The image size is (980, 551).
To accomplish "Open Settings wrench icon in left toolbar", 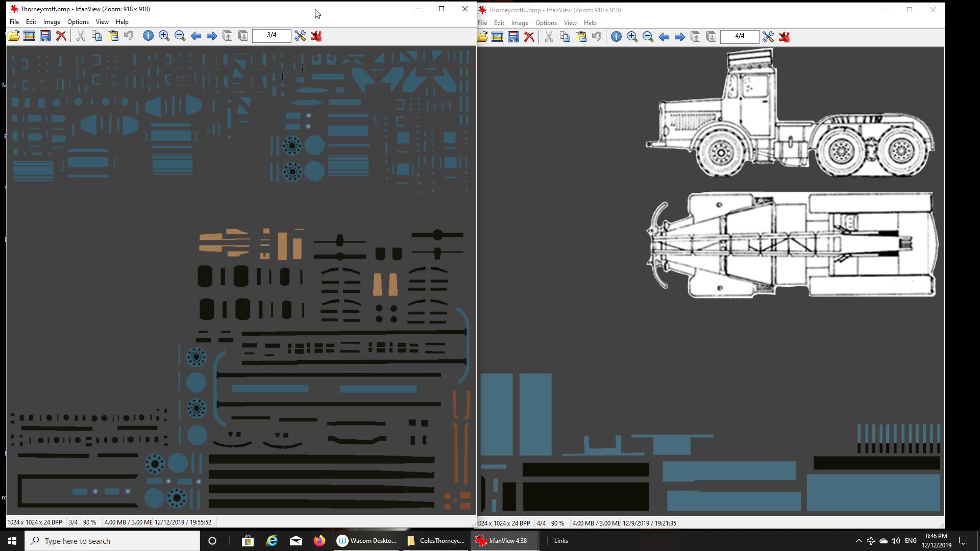I will (300, 36).
